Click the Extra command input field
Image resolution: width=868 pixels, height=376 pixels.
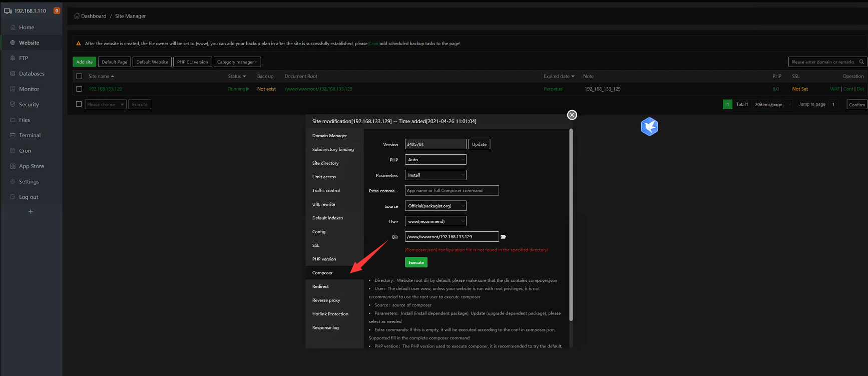pos(451,191)
